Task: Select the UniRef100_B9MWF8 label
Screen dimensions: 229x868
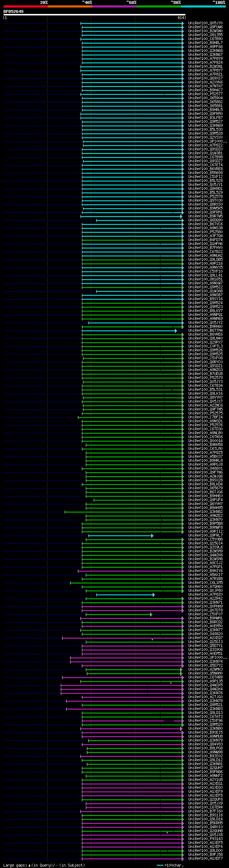Action: [205, 527]
